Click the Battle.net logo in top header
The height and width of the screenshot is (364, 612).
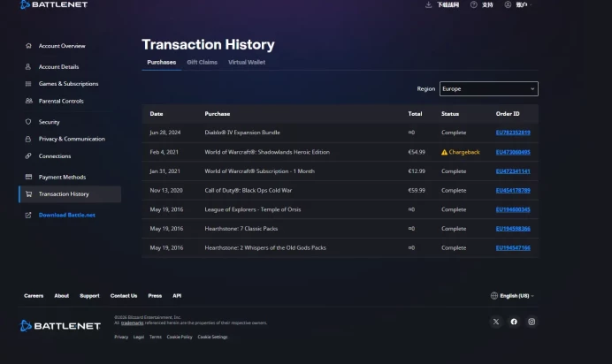[54, 4]
